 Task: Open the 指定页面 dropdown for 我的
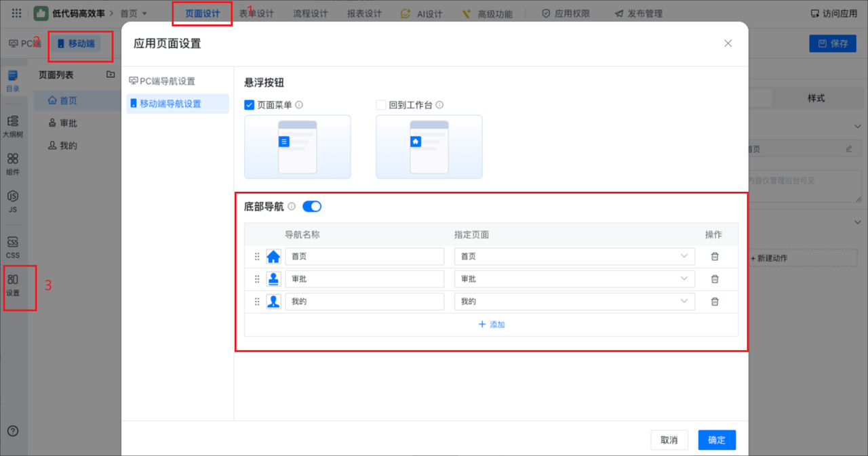click(574, 302)
